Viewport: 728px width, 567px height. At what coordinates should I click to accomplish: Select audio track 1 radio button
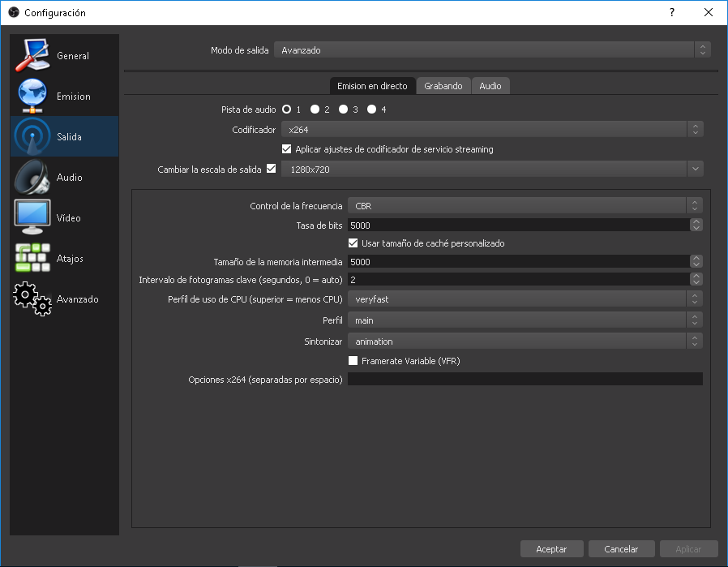pos(287,110)
